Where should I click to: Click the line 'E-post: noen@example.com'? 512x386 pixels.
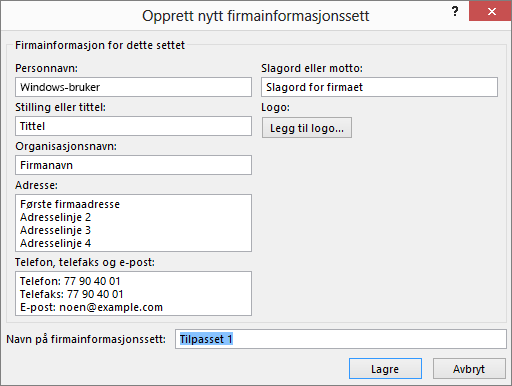pyautogui.click(x=91, y=307)
